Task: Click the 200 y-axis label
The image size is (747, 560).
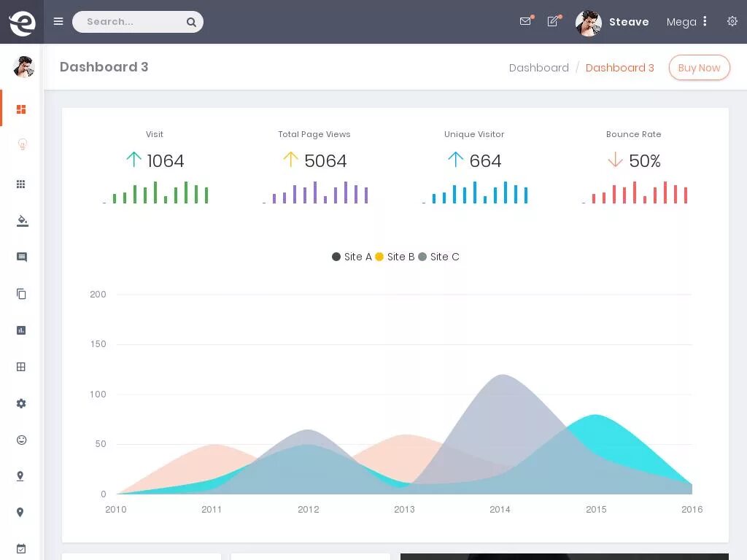Action: tap(98, 295)
